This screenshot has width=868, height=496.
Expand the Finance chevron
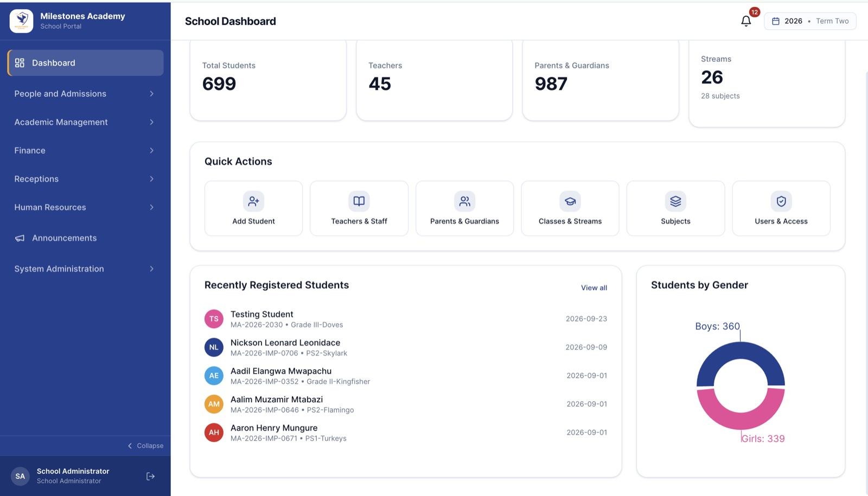pyautogui.click(x=152, y=151)
